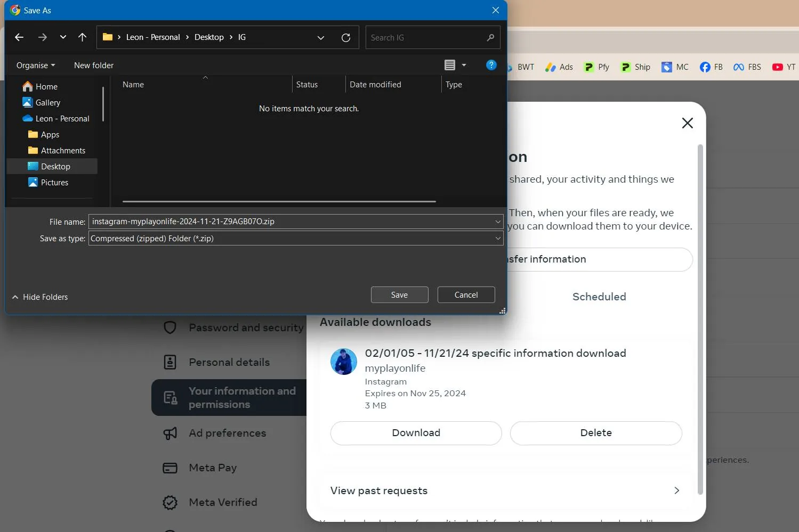
Task: Click the Password and security shield icon
Action: pyautogui.click(x=170, y=328)
